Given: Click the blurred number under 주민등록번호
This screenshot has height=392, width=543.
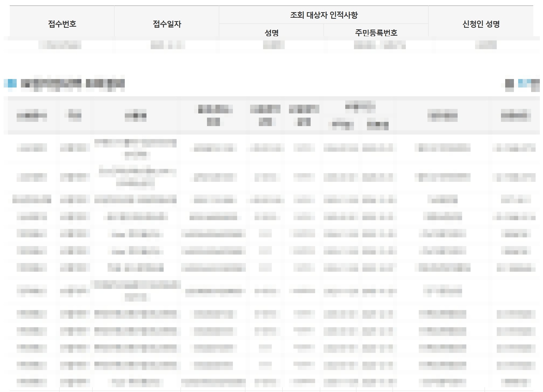Looking at the screenshot, I should click(x=379, y=45).
